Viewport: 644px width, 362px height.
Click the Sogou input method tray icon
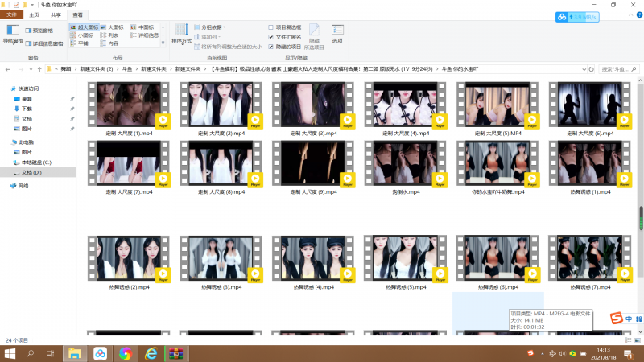pyautogui.click(x=530, y=353)
